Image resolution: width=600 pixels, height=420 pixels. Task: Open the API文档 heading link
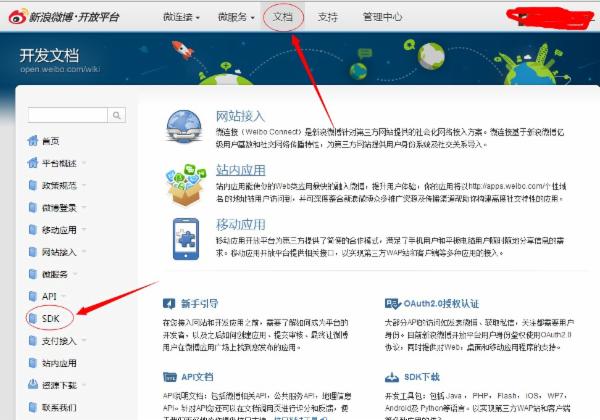click(x=197, y=377)
